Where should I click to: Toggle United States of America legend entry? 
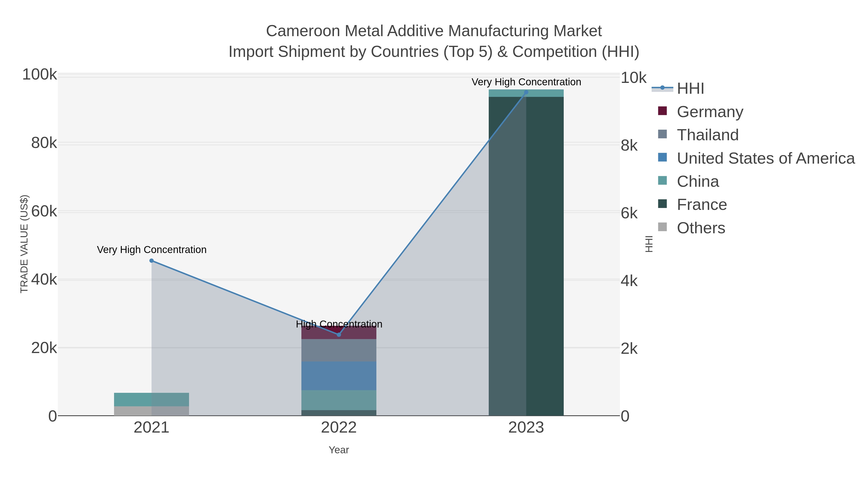click(x=756, y=158)
